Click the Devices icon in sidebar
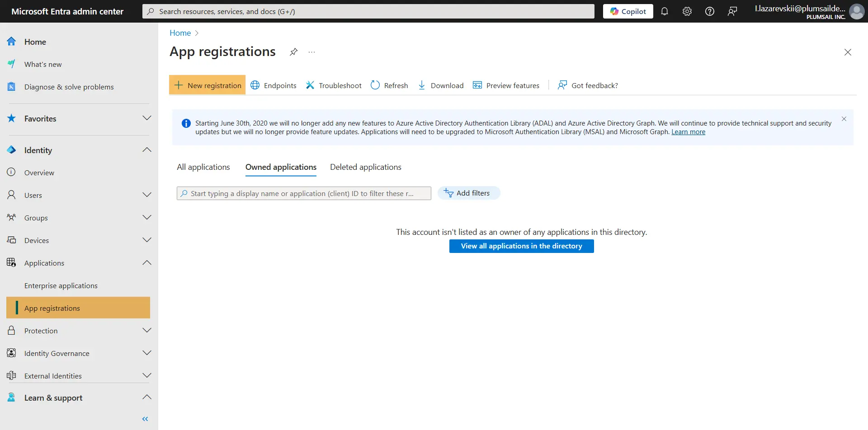The width and height of the screenshot is (868, 430). coord(11,240)
